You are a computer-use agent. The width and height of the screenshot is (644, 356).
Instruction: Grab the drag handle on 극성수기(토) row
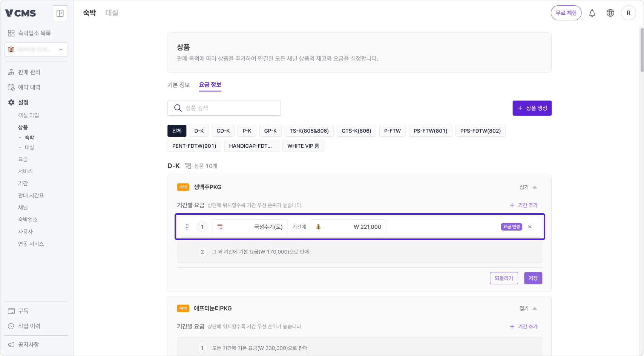(187, 226)
